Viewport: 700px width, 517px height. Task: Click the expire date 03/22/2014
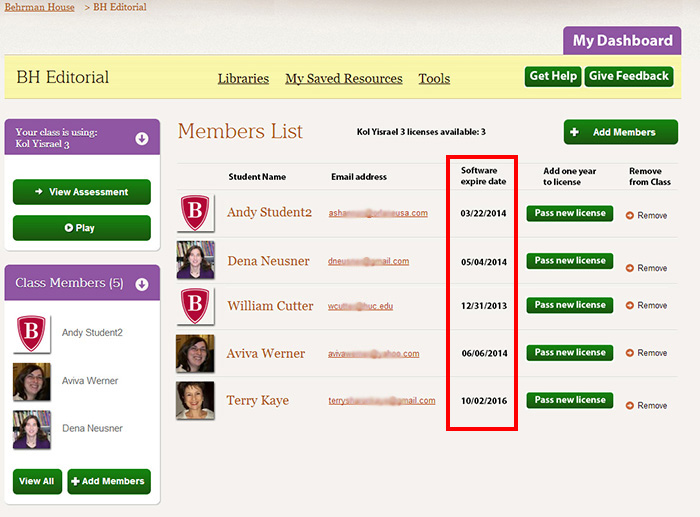point(483,213)
